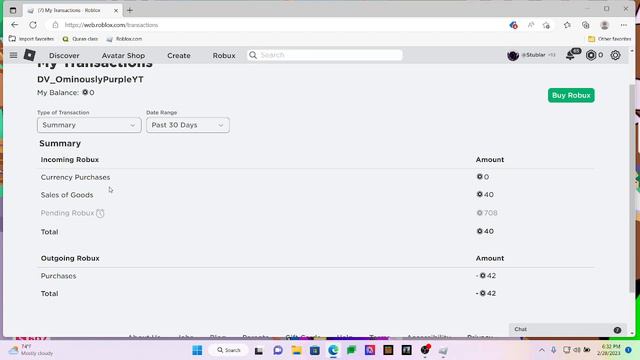Screen dimensions: 640x360
Task: Open the Edge collections icon
Action: tap(586, 25)
